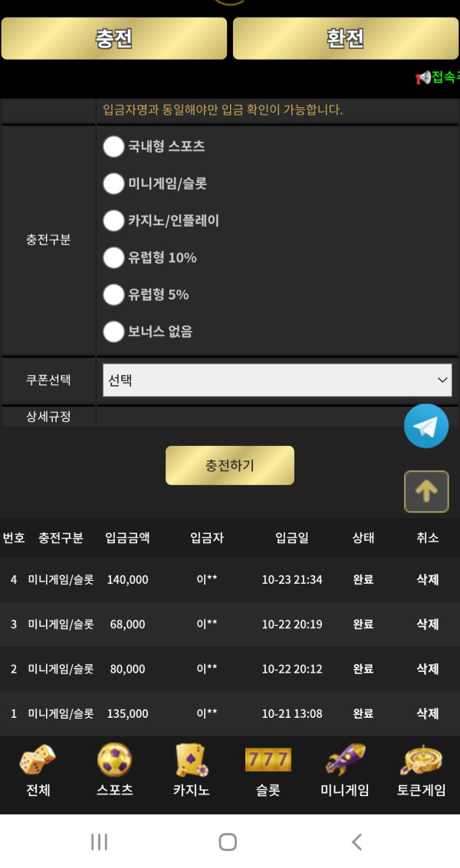Open the 카지노 playing cards icon
460x868 pixels.
(x=191, y=760)
